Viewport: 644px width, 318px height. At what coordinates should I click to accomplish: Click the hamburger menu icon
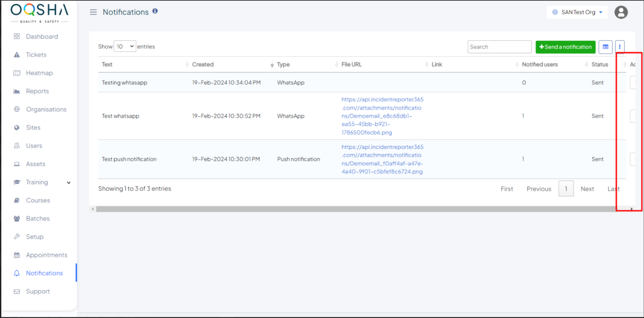(x=93, y=12)
